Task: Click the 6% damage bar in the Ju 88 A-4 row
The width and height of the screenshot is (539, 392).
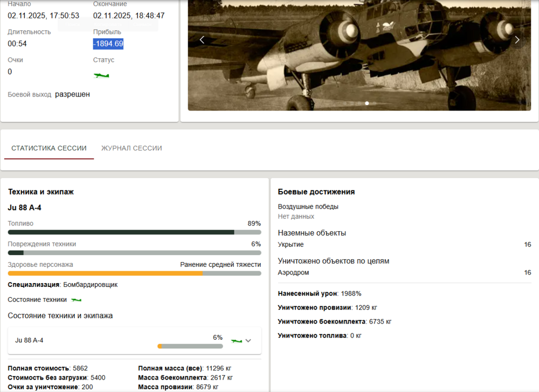Action: tap(190, 346)
